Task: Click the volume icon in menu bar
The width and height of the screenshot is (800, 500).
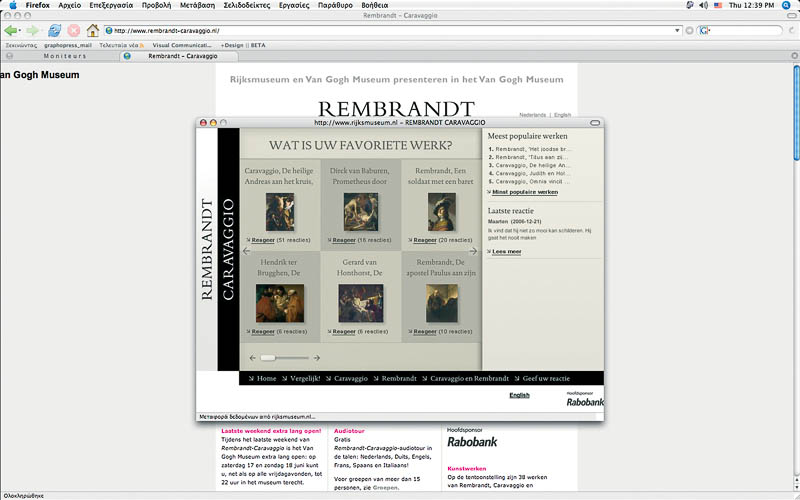Action: pos(704,5)
